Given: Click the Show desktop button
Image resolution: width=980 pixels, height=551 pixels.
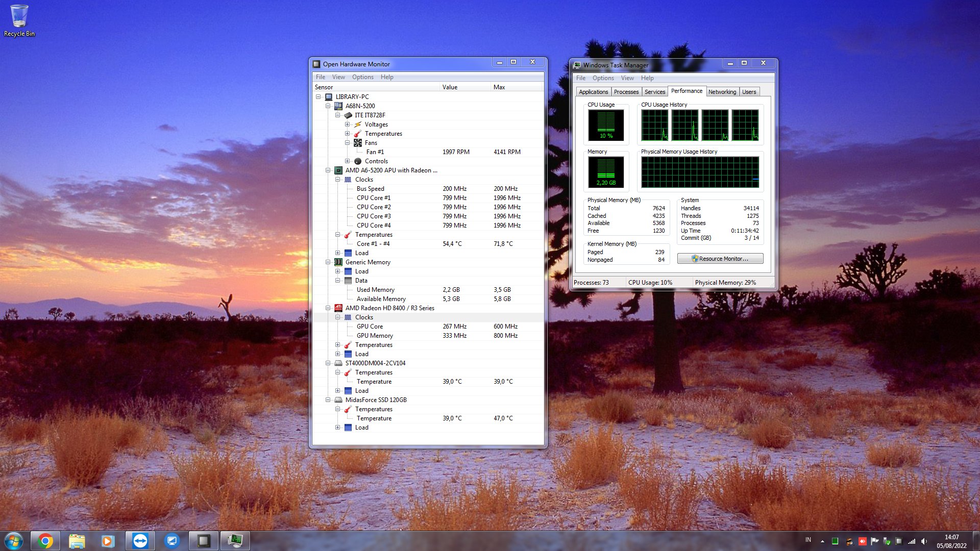Looking at the screenshot, I should tap(976, 541).
